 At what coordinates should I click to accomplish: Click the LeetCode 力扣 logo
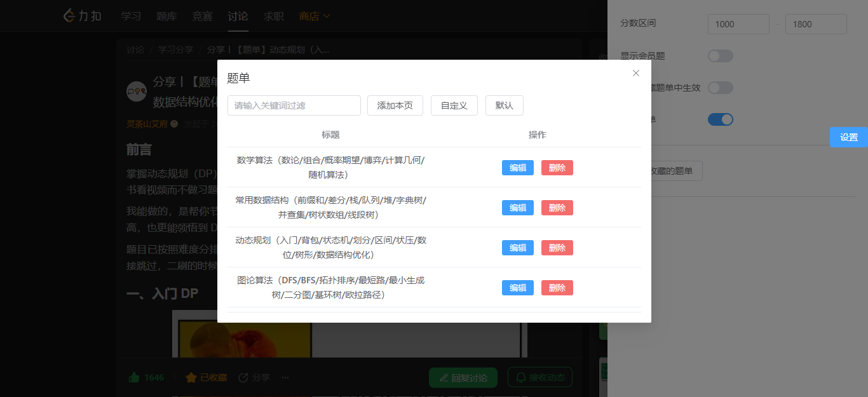click(82, 16)
